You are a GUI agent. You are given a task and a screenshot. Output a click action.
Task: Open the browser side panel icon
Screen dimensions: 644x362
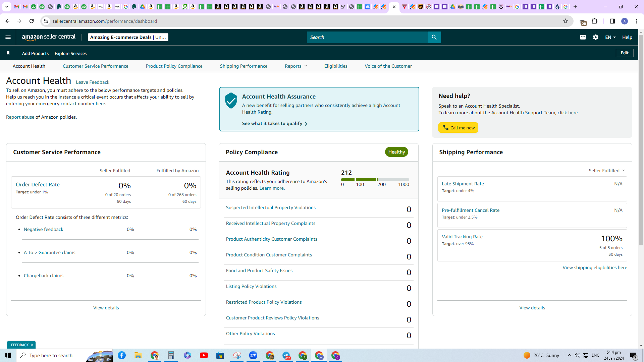[612, 21]
